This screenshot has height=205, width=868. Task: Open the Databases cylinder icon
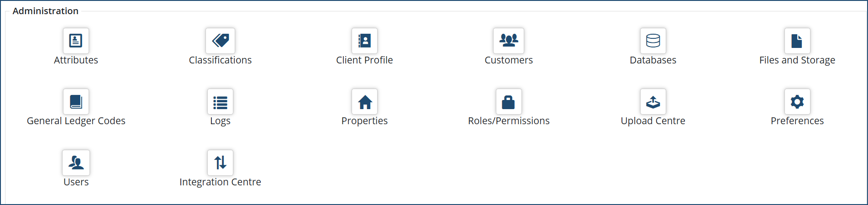coord(653,41)
